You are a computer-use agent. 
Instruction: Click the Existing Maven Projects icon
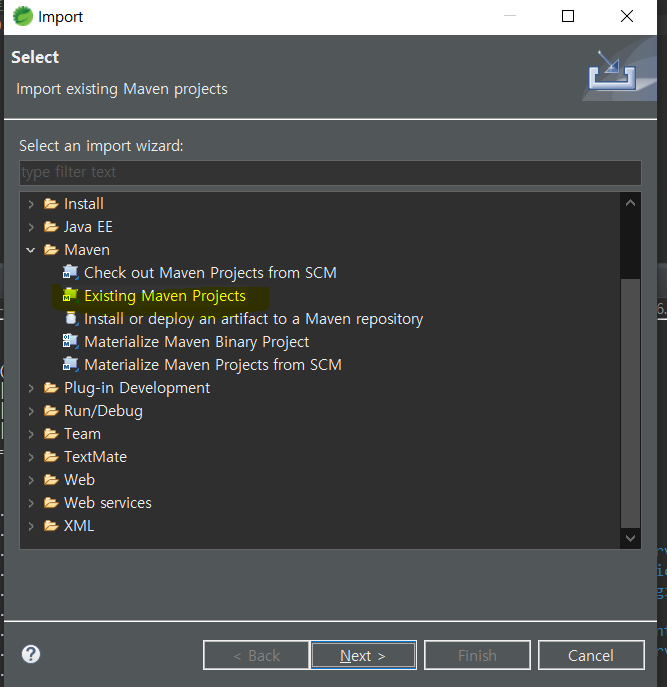(x=71, y=296)
